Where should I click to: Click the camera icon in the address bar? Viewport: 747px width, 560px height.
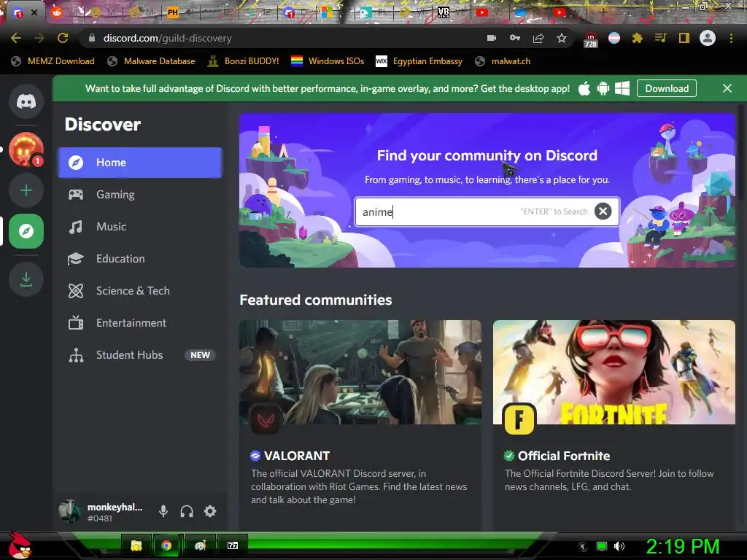click(x=492, y=38)
